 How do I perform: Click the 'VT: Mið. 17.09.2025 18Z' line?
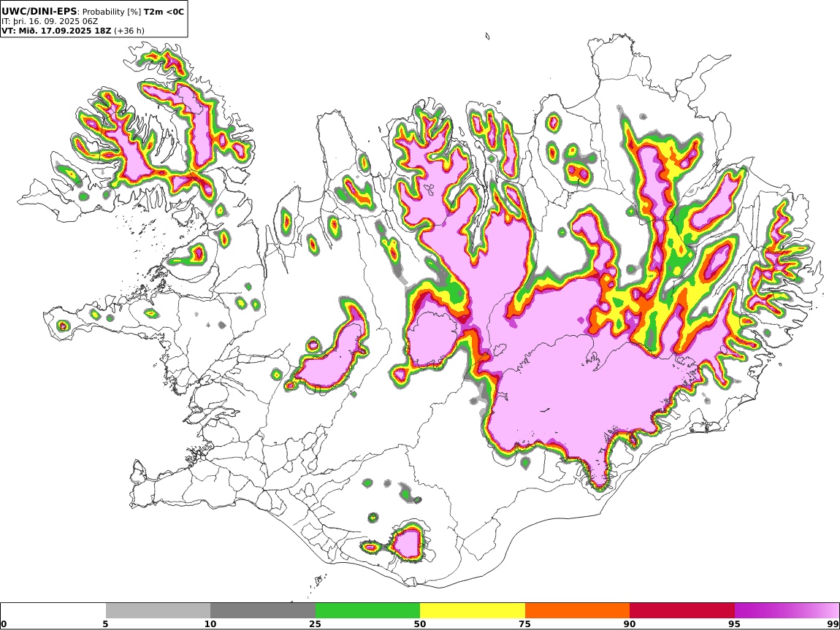(x=56, y=31)
